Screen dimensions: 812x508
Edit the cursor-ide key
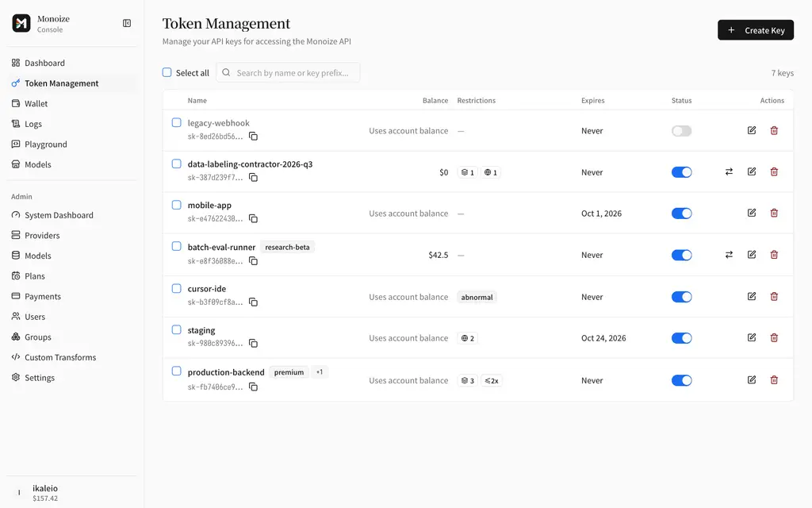752,297
